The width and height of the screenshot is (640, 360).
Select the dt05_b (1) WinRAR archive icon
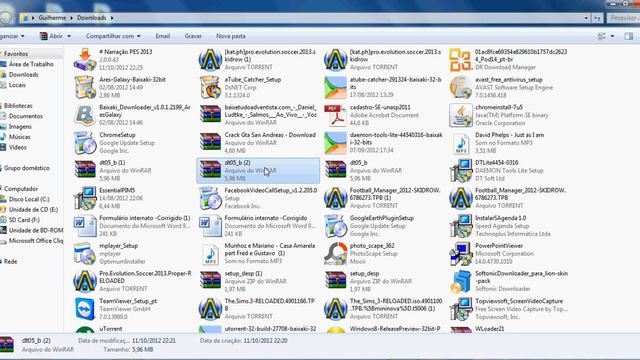click(x=85, y=170)
